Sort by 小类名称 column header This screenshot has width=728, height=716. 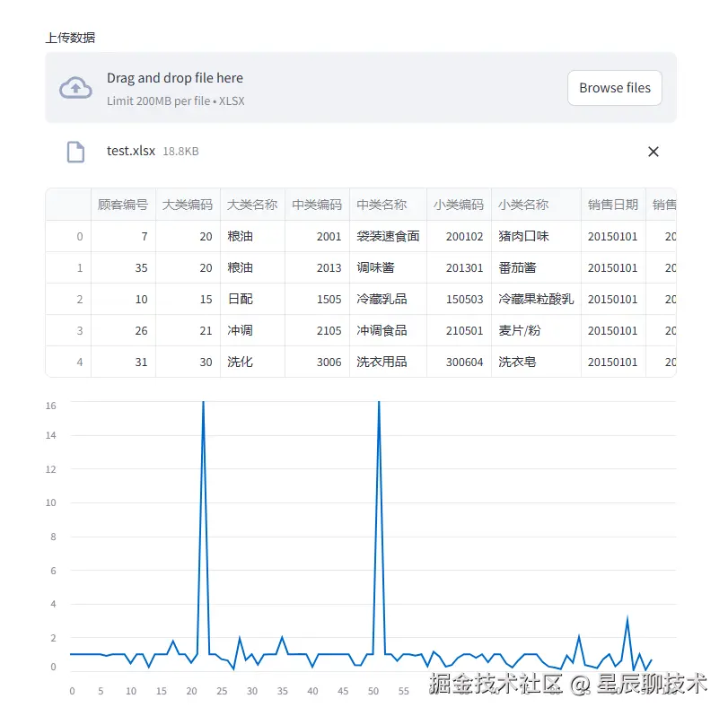(x=536, y=205)
